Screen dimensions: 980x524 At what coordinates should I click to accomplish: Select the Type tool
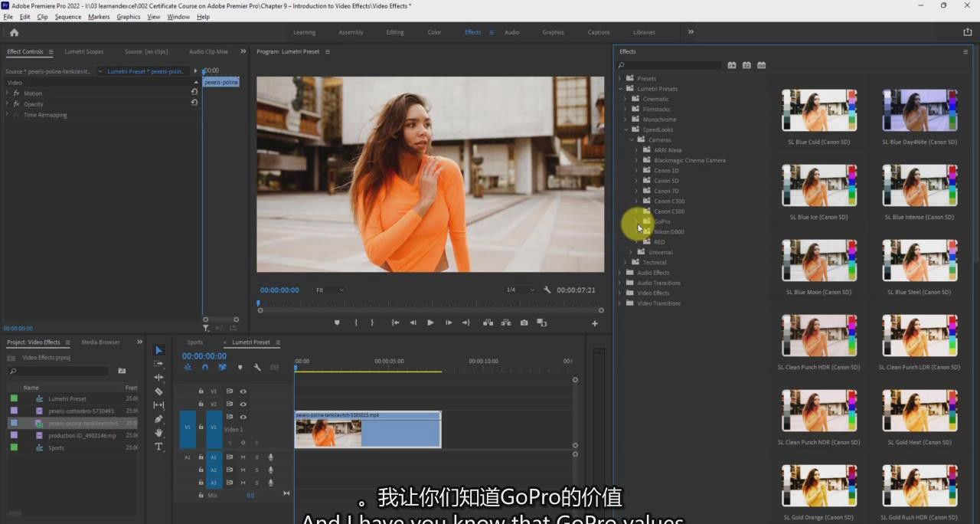click(x=159, y=447)
